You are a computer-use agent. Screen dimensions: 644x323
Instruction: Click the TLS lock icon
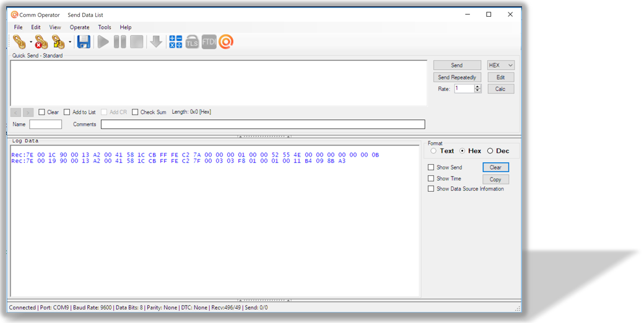point(192,42)
